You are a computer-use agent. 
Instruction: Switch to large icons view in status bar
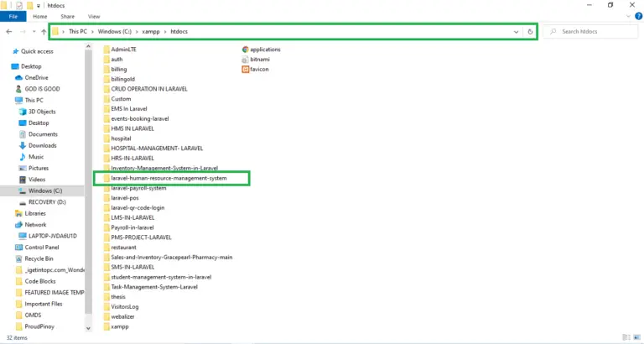[x=636, y=337]
